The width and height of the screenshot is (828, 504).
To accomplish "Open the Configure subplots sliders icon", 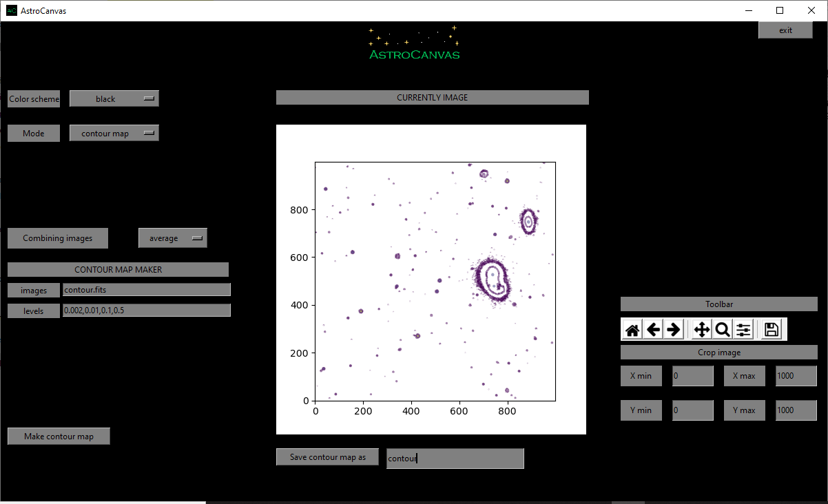I will 743,330.
